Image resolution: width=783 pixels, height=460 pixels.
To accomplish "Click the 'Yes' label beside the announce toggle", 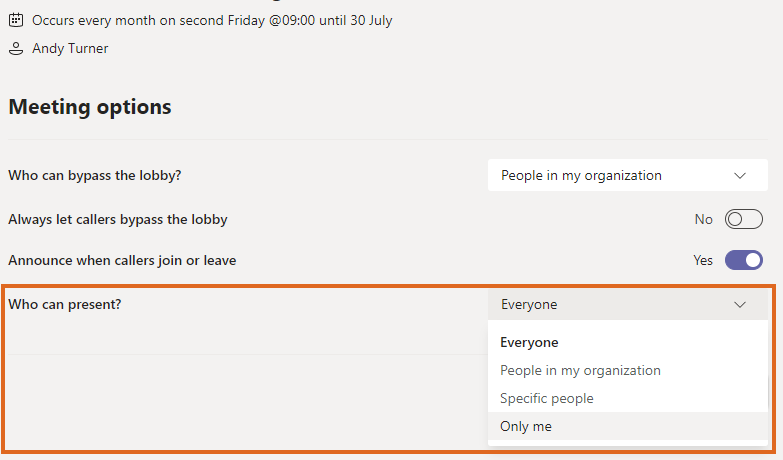I will 703,260.
